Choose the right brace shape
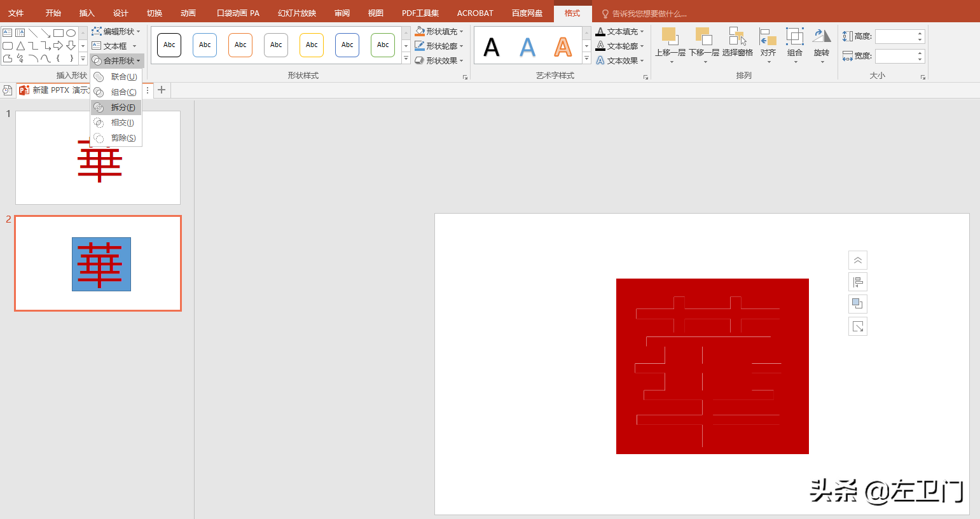Viewport: 980px width, 519px height. tap(71, 58)
